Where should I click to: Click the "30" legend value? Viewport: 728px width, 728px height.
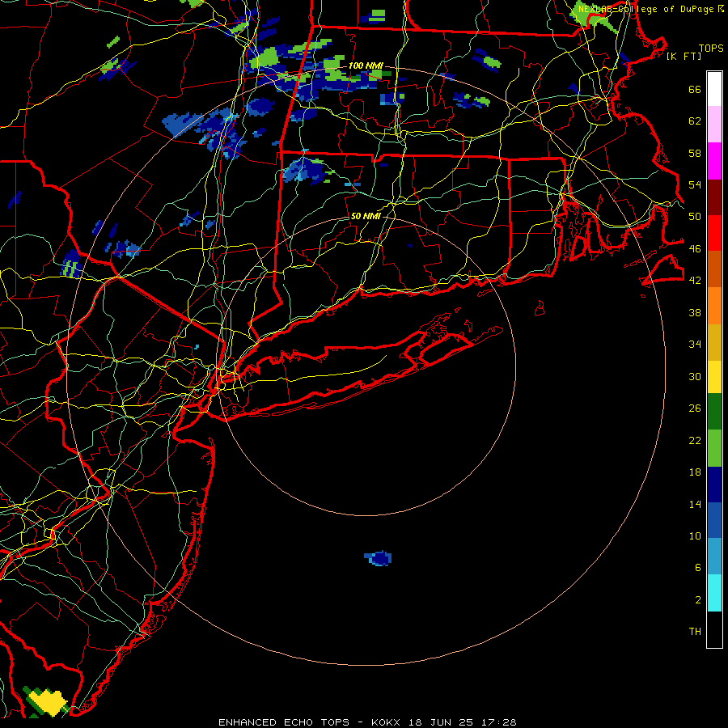[695, 376]
